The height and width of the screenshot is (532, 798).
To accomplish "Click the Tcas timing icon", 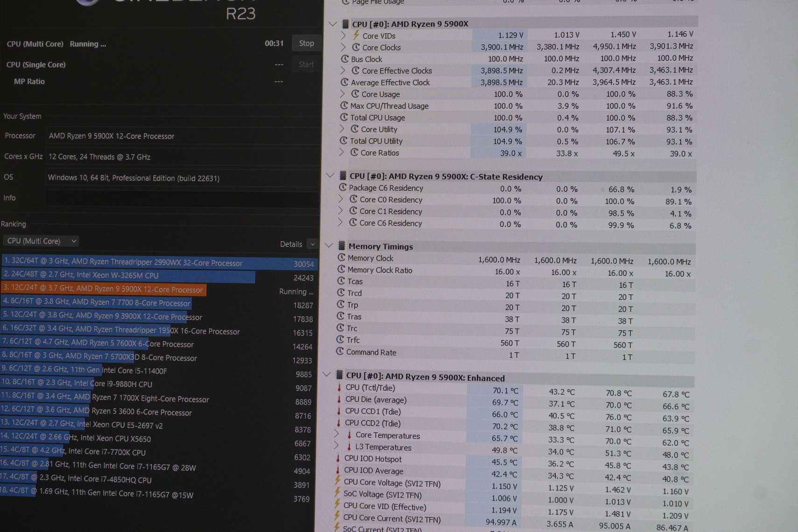I will [341, 281].
